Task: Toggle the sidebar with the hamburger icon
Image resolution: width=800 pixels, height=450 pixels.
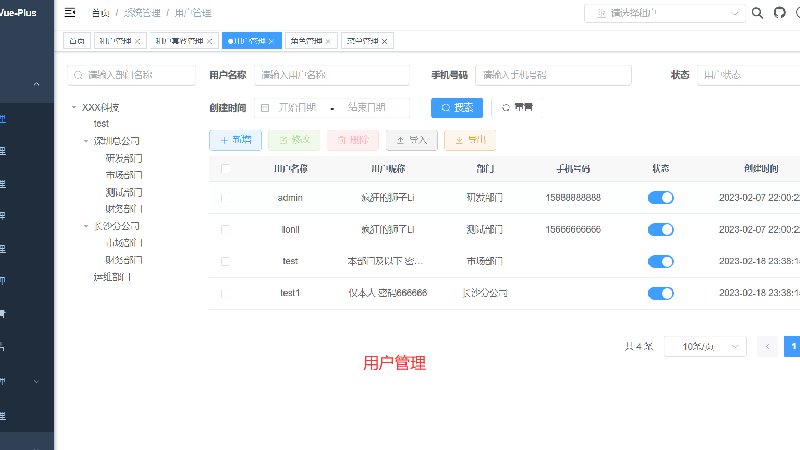Action: pyautogui.click(x=70, y=13)
